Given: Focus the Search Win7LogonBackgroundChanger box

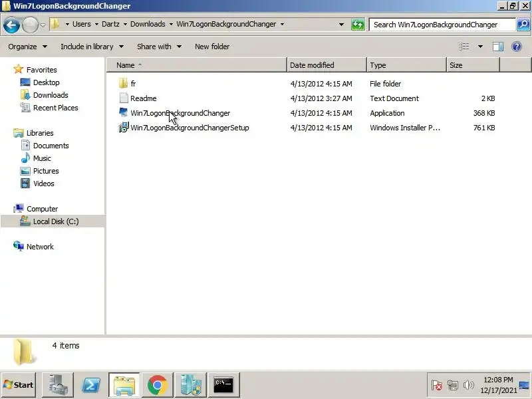Looking at the screenshot, I should point(442,25).
